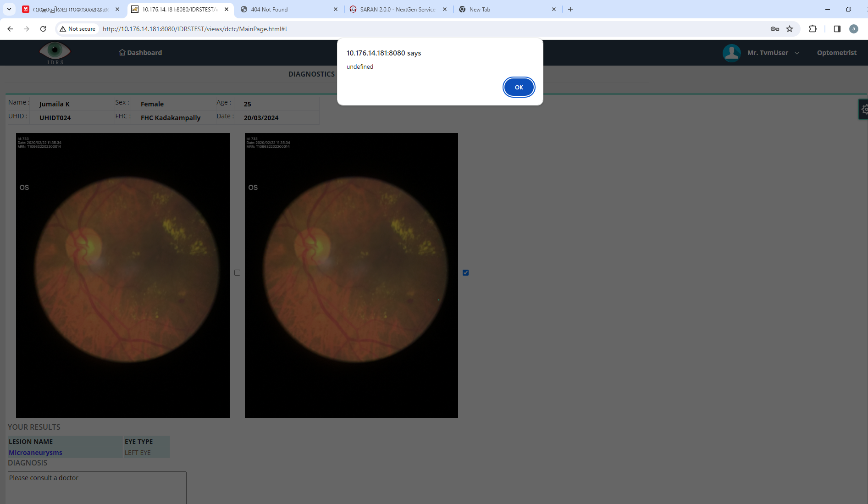This screenshot has height=504, width=868.
Task: Open the settings gear panel on right edge
Action: 863,109
